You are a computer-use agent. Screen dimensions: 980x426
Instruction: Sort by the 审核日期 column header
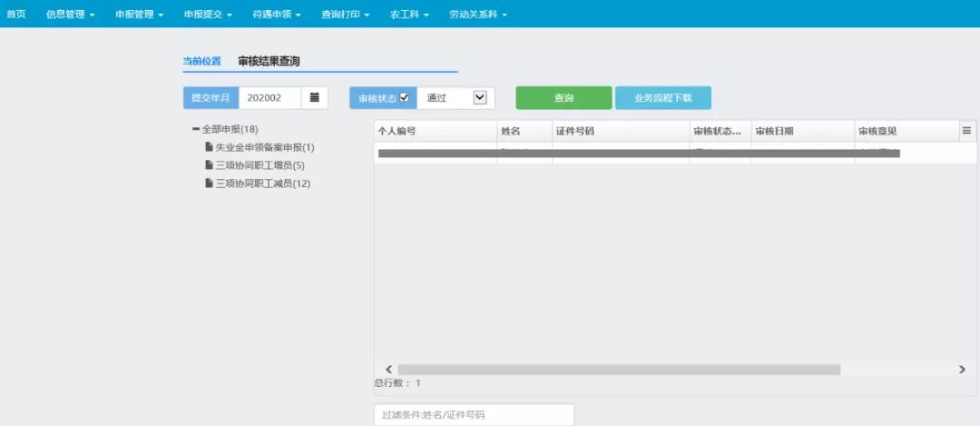coord(774,131)
